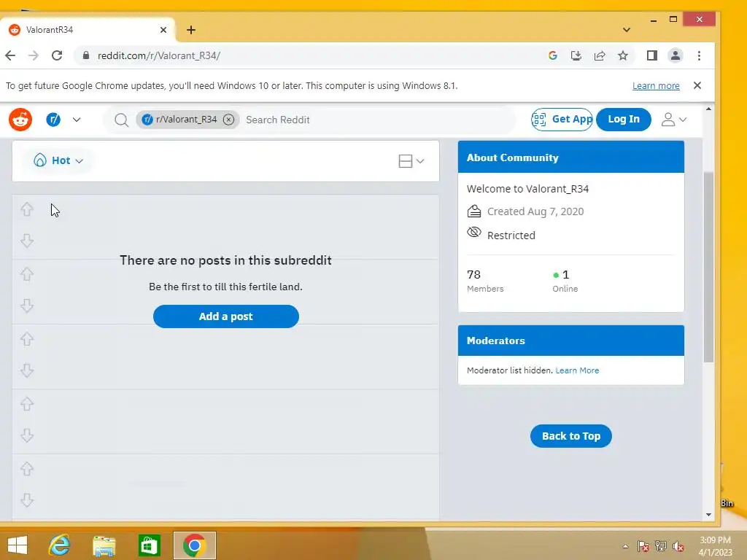This screenshot has width=747, height=560.
Task: Click the install app icon in address bar
Action: (576, 55)
